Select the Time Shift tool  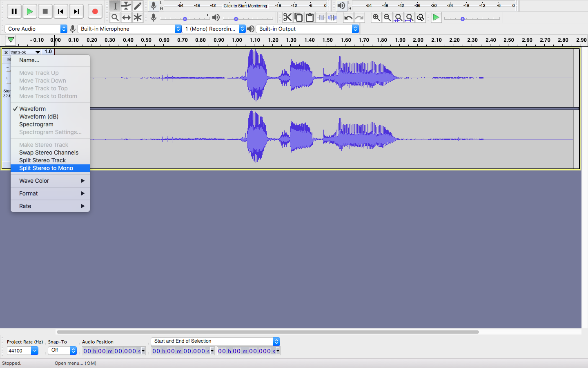tap(127, 18)
